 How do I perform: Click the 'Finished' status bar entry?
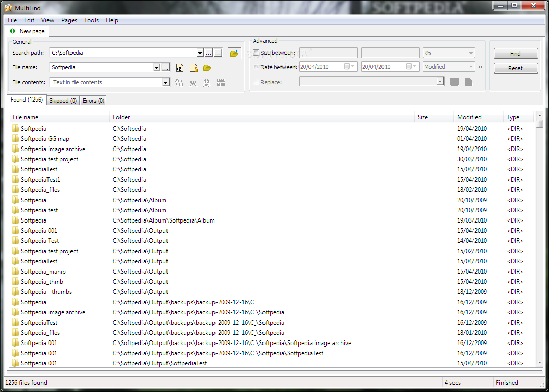tap(507, 382)
